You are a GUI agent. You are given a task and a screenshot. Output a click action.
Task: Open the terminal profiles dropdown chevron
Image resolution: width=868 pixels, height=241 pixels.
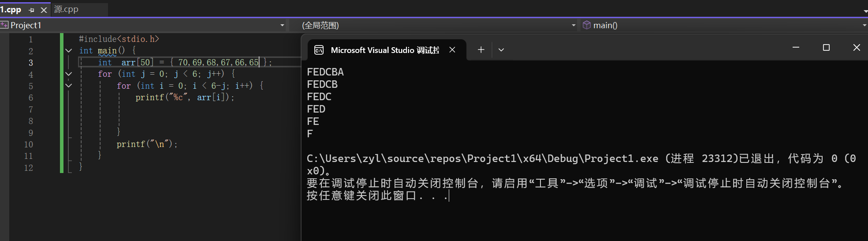pos(501,50)
